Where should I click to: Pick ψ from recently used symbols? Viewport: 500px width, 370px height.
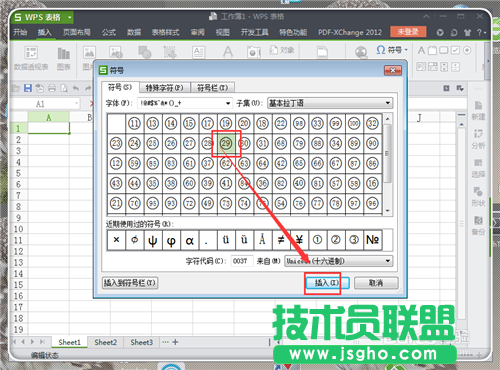153,240
